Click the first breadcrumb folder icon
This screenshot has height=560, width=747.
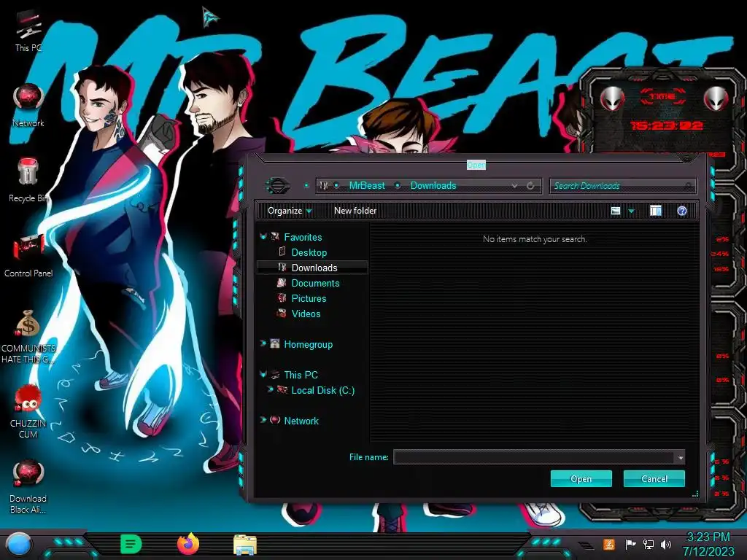coord(324,185)
